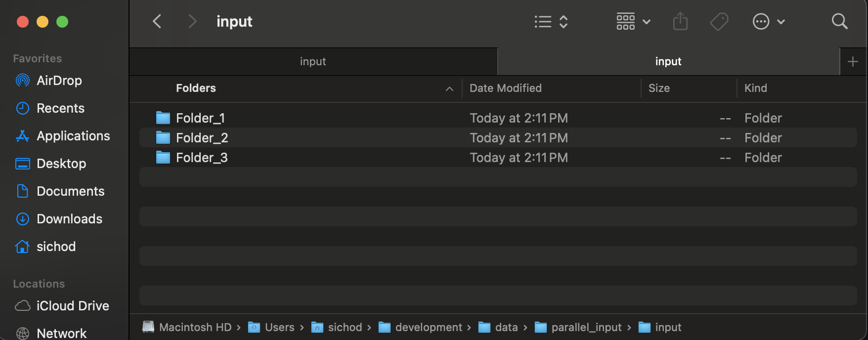The width and height of the screenshot is (868, 340).
Task: Close the window with red button
Action: click(x=23, y=22)
